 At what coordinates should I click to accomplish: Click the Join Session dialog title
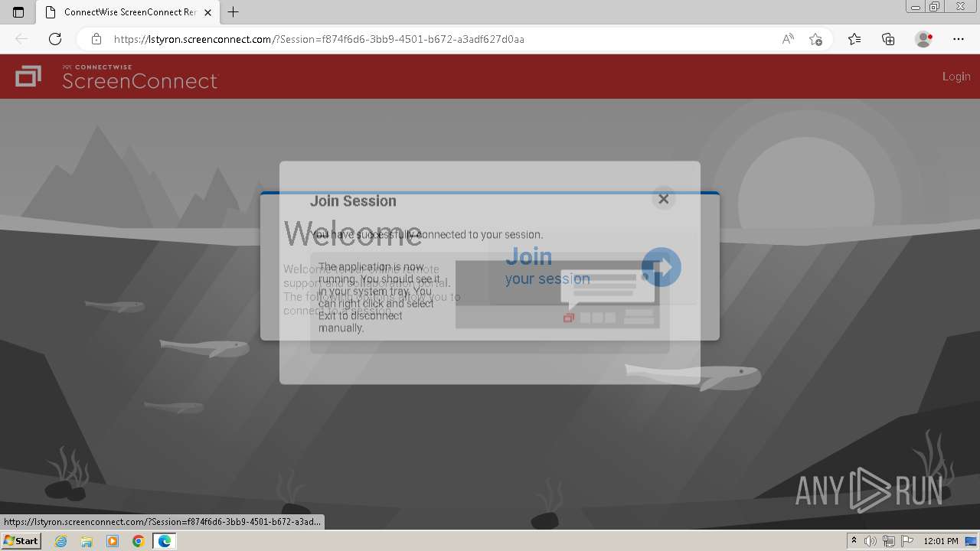click(x=353, y=201)
